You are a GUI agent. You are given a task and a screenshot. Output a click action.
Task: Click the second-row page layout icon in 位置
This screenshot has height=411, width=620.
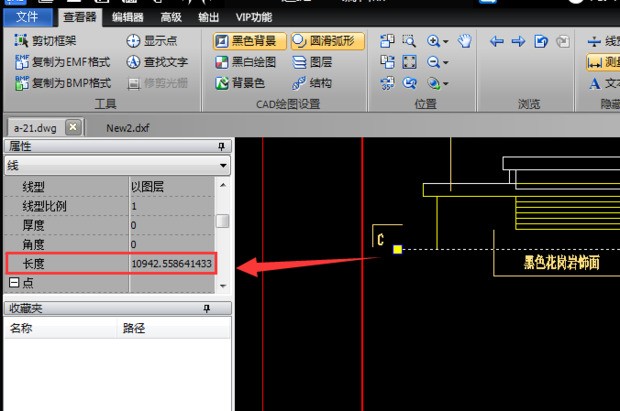point(387,62)
